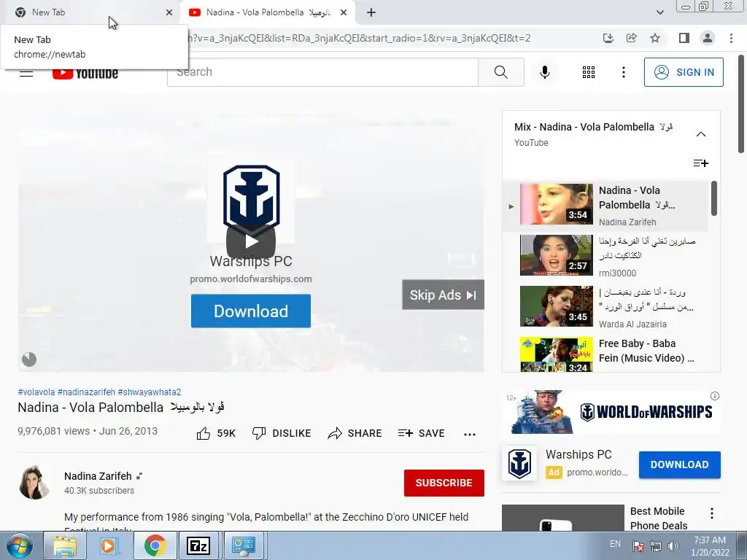Play the video with center play button
The image size is (747, 560).
click(251, 241)
